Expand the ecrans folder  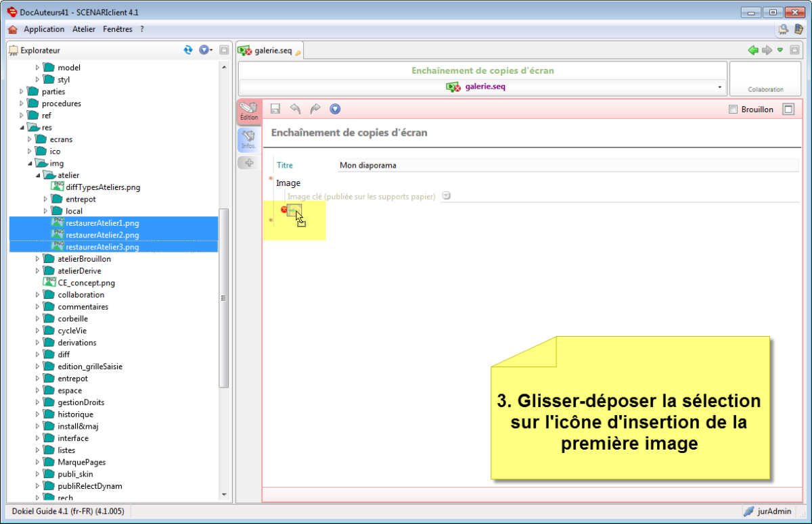point(30,139)
